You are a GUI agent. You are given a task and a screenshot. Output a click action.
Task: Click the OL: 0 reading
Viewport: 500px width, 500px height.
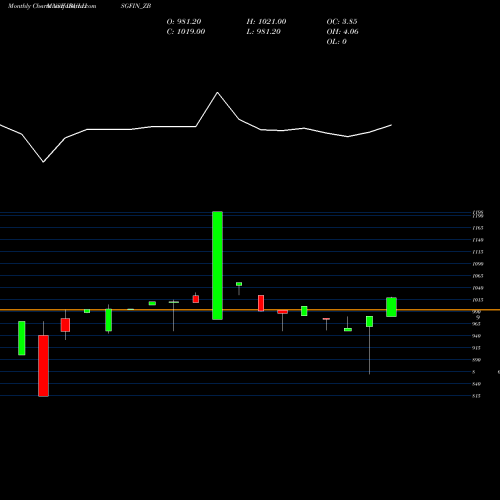(x=336, y=42)
